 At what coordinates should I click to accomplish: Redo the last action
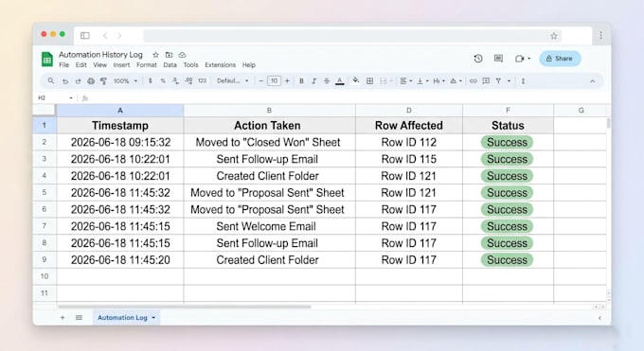pyautogui.click(x=78, y=81)
